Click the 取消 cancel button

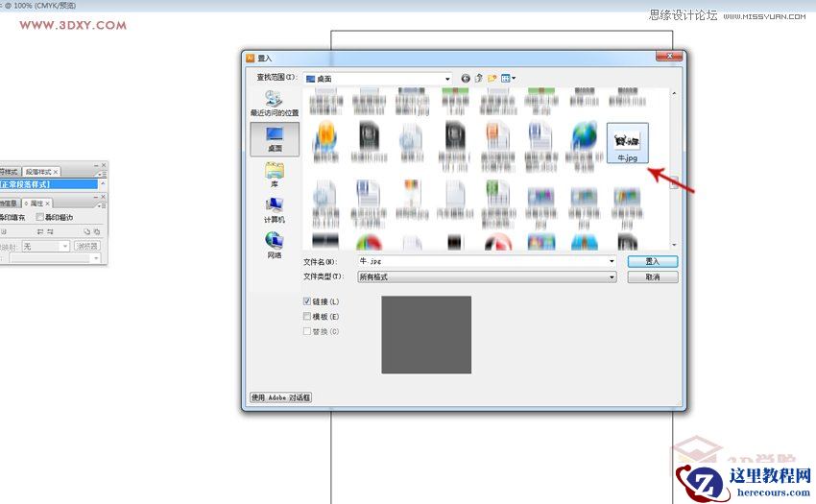[x=653, y=277]
